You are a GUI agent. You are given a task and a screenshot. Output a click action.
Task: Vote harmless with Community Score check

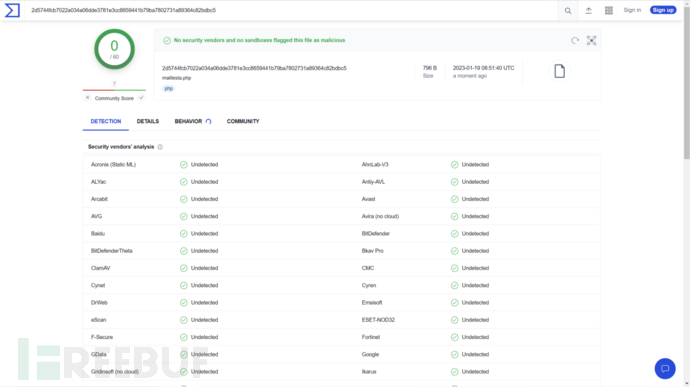coord(141,98)
